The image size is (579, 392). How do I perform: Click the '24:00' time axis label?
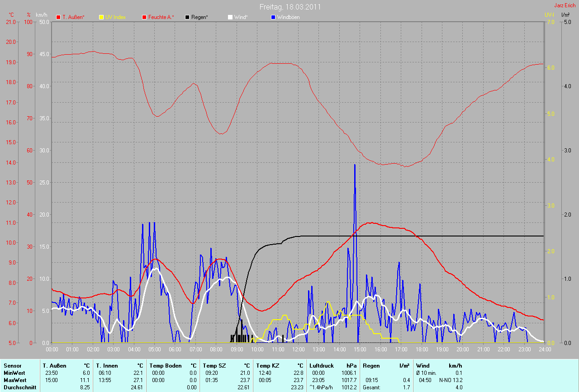(x=545, y=349)
